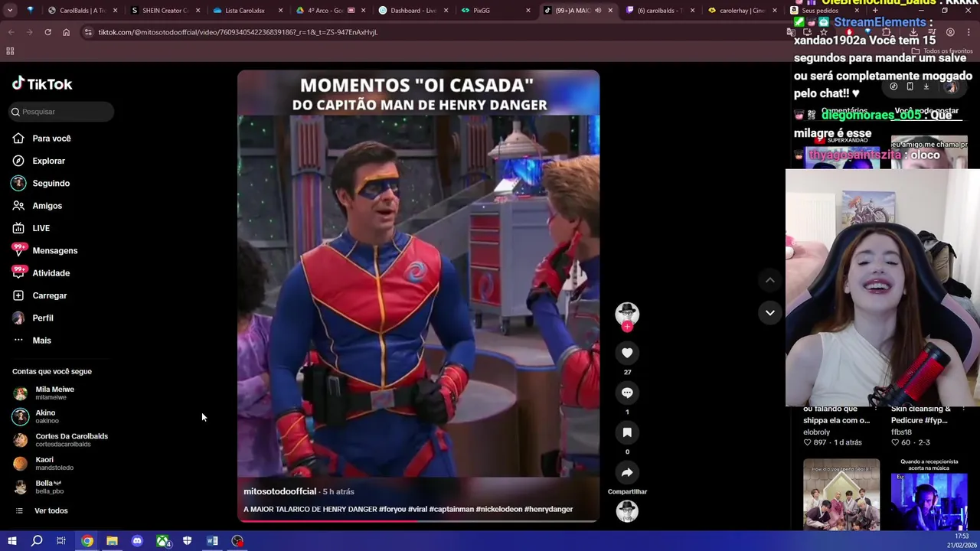Screen dimensions: 980x551
Task: Switch to SHEIN Creator tab
Action: click(165, 11)
